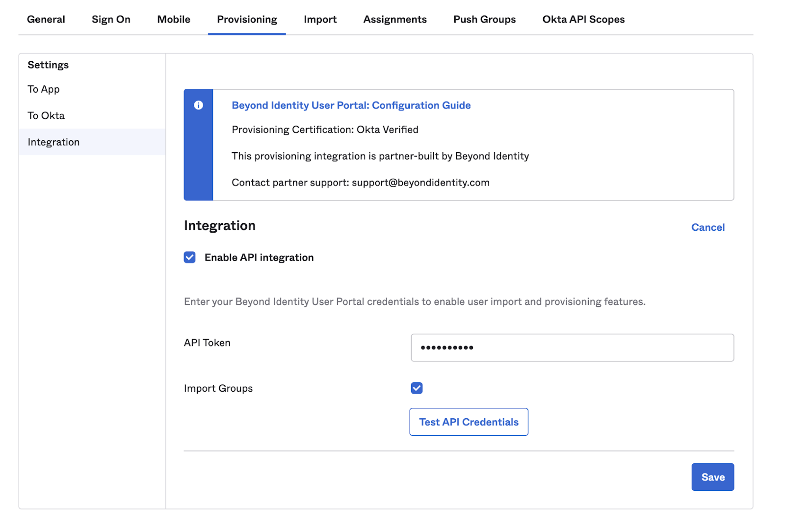View the Okta API Scopes tab
This screenshot has width=785, height=532.
[x=583, y=20]
